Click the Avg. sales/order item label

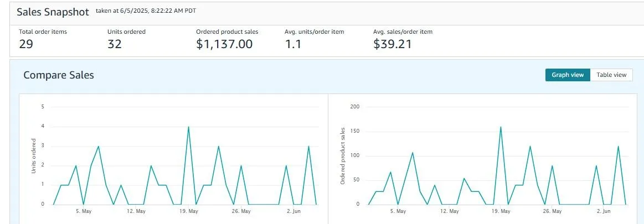click(x=403, y=32)
